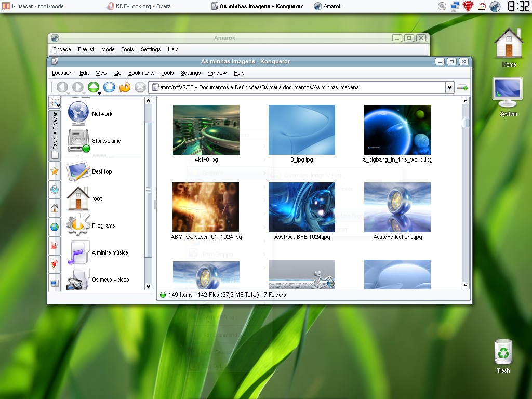Select the 4k1-0.jpg thumbnail
532x399 pixels.
point(206,130)
